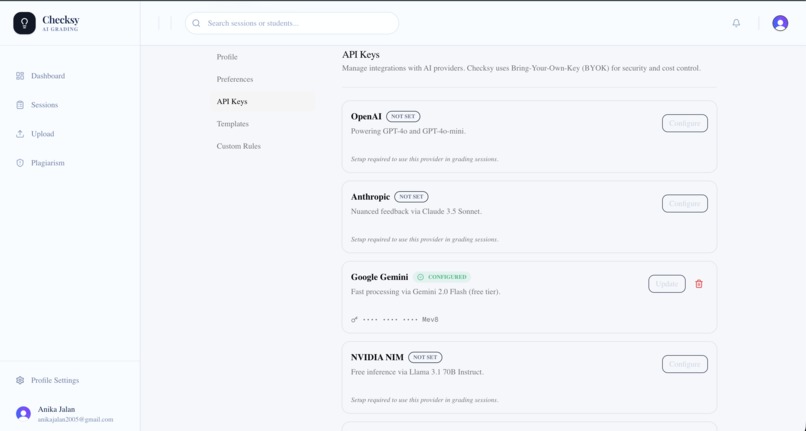Click Anika Jalan user name

pyautogui.click(x=57, y=409)
